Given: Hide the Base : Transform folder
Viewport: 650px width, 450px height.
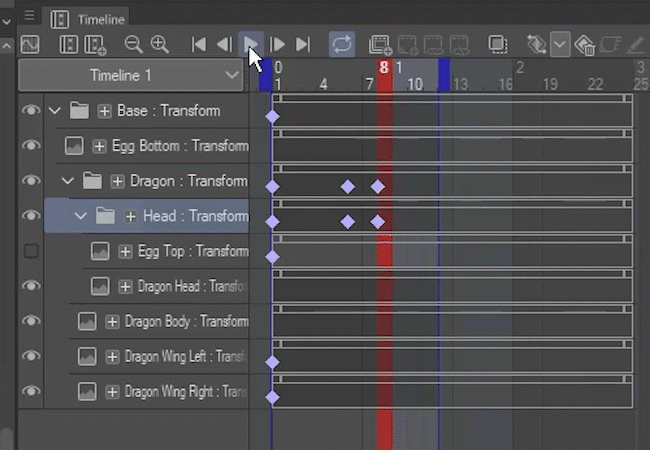Looking at the screenshot, I should click(x=31, y=110).
